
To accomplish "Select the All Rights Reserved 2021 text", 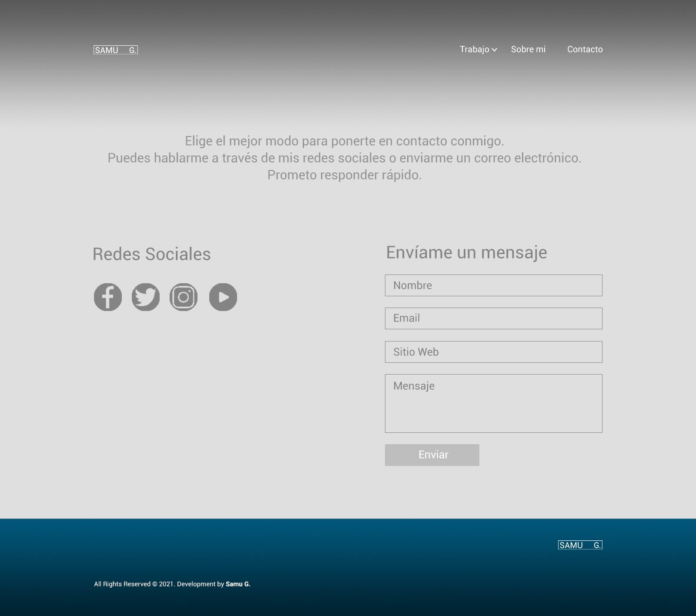I will (134, 584).
